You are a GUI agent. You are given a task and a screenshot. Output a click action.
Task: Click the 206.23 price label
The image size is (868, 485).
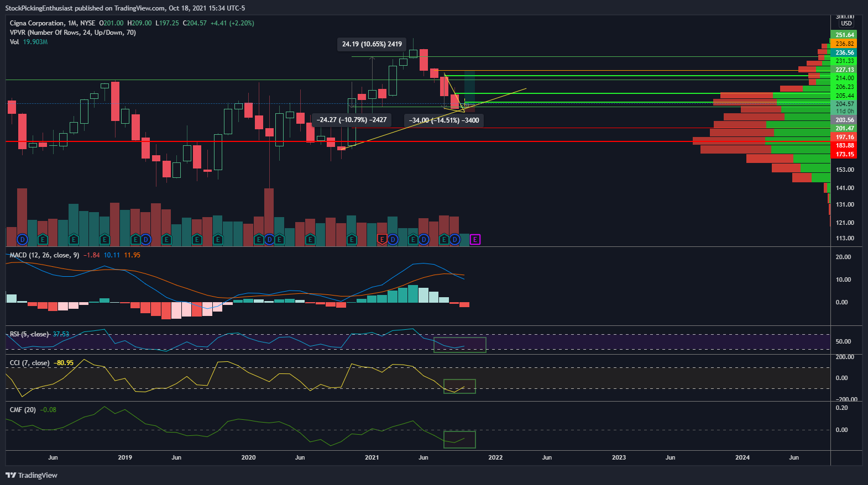pyautogui.click(x=844, y=87)
